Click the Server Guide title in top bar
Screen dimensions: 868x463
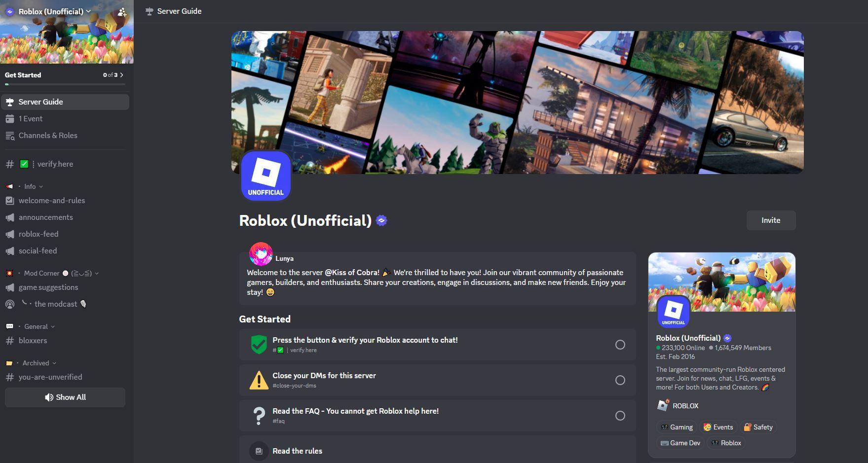179,11
